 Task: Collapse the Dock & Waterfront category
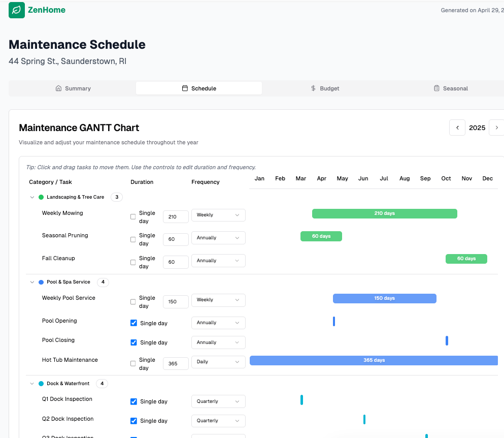point(32,384)
